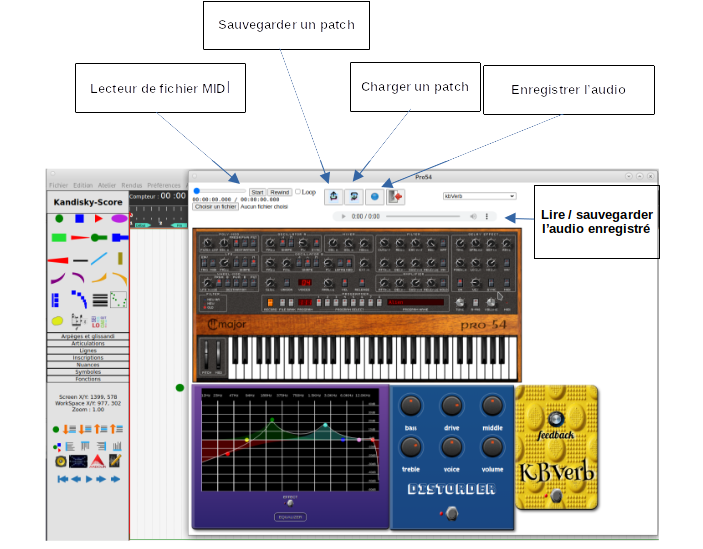The height and width of the screenshot is (549, 703).
Task: Select the purple ellipse shape tool
Action: (119, 218)
